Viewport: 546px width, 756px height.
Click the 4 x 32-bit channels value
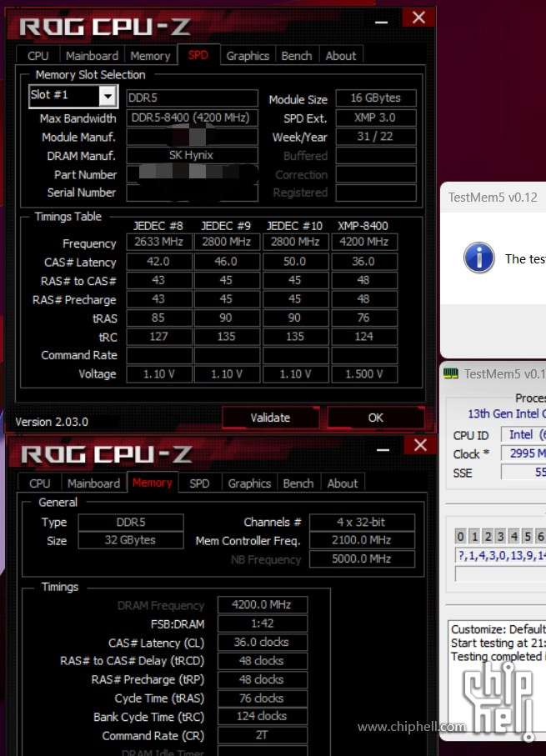(362, 522)
